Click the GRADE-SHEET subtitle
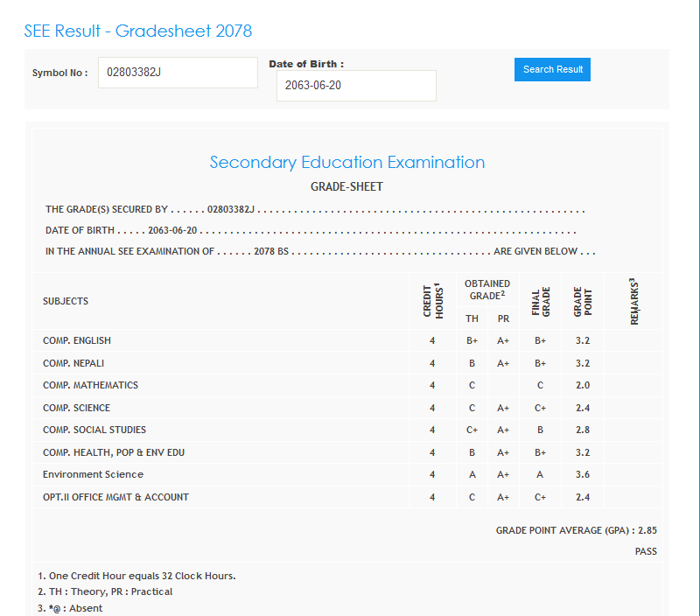Image resolution: width=700 pixels, height=616 pixels. point(347,186)
